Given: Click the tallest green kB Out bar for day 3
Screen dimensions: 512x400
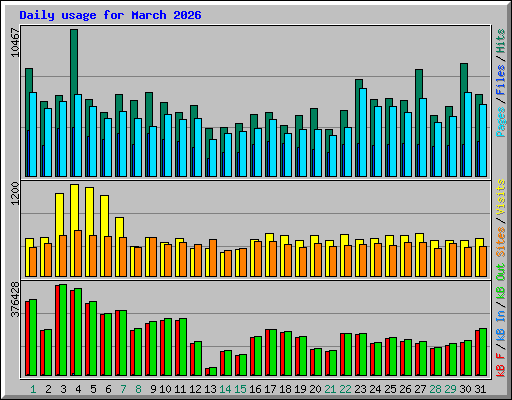Looking at the screenshot, I should tap(63, 330).
